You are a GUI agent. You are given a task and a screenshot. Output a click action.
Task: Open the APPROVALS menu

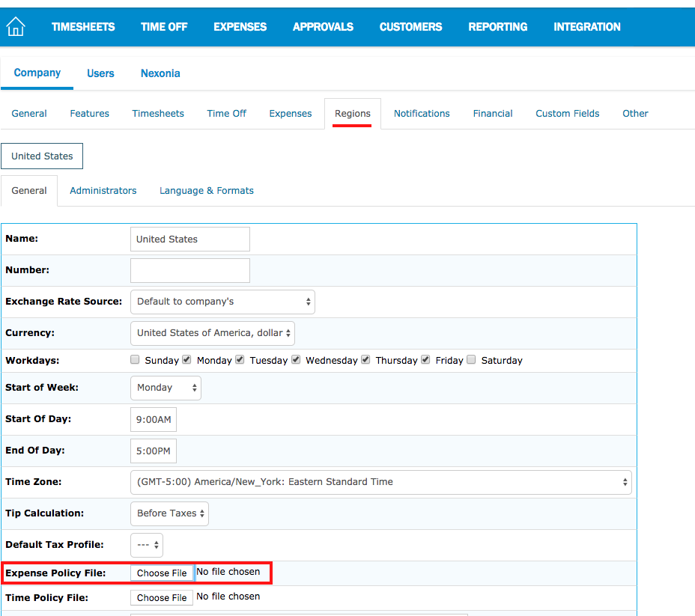(323, 27)
